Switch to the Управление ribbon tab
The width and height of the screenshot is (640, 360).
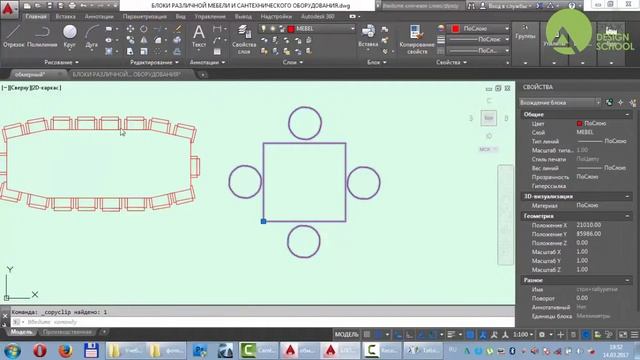(210, 17)
